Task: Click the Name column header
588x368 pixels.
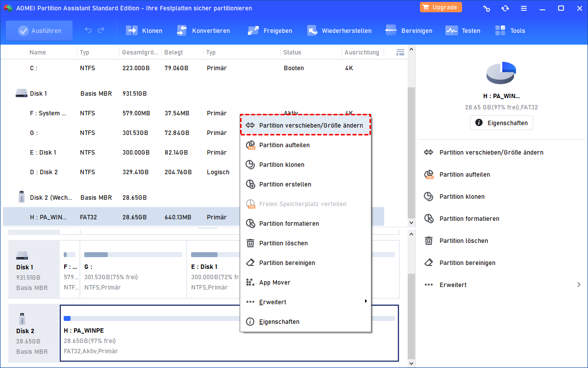Action: (x=38, y=52)
